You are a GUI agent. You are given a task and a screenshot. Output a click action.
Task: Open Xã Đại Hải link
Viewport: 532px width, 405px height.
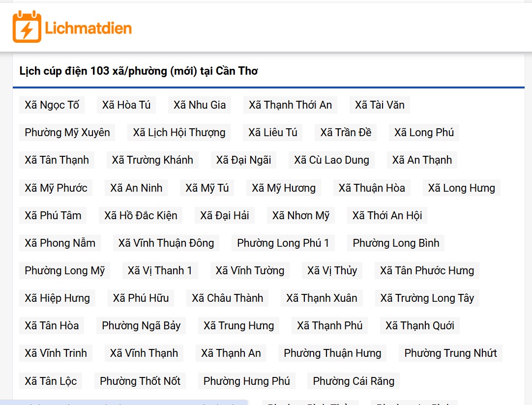coord(225,215)
